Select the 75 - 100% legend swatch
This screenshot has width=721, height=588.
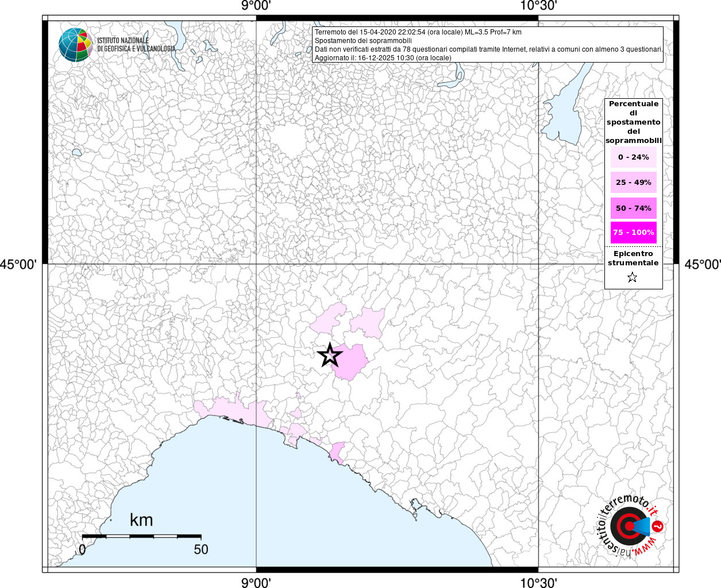coord(633,233)
